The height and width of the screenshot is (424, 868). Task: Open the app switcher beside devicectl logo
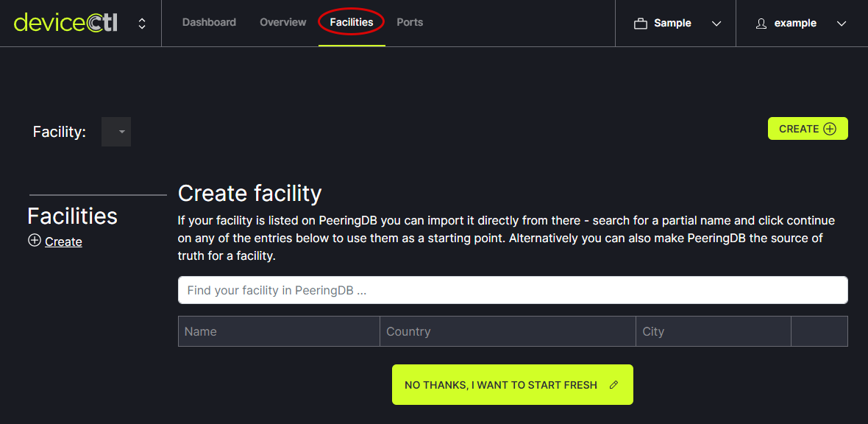click(142, 24)
